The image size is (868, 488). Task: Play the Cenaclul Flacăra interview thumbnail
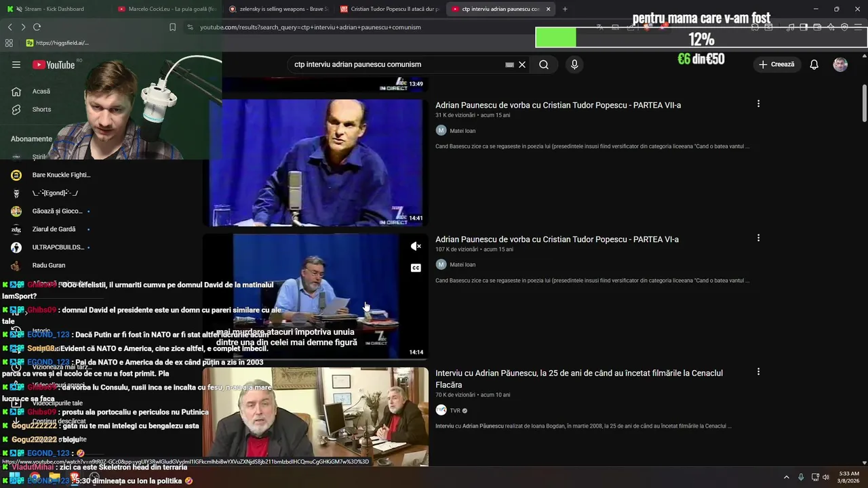pos(315,417)
